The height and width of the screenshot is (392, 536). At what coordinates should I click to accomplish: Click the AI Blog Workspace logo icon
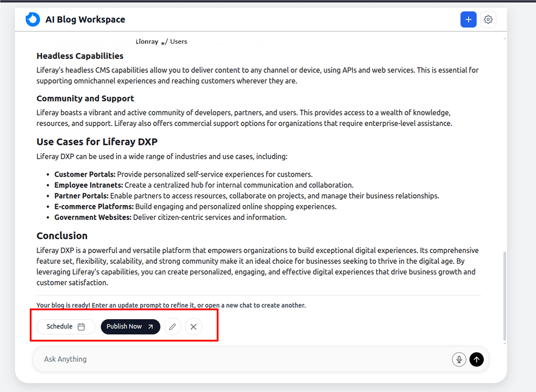click(x=33, y=19)
